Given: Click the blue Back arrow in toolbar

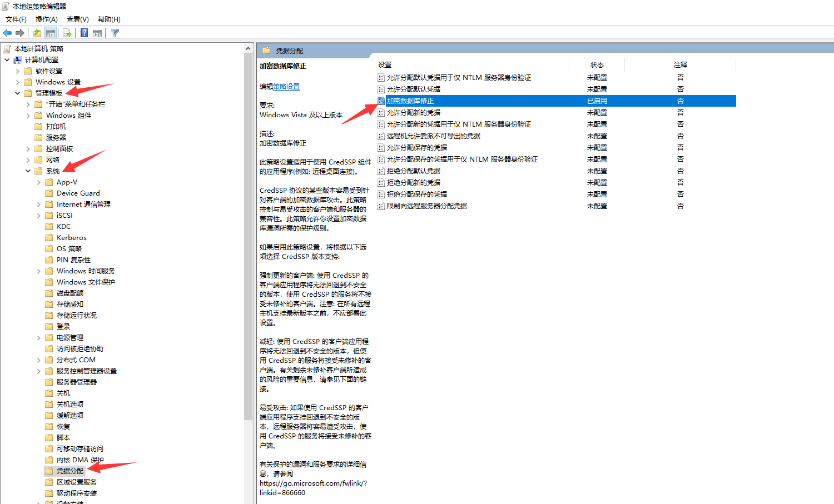Looking at the screenshot, I should pyautogui.click(x=7, y=33).
